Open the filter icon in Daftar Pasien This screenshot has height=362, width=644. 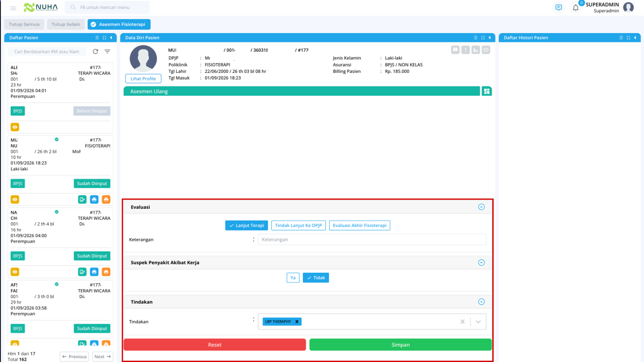[107, 51]
